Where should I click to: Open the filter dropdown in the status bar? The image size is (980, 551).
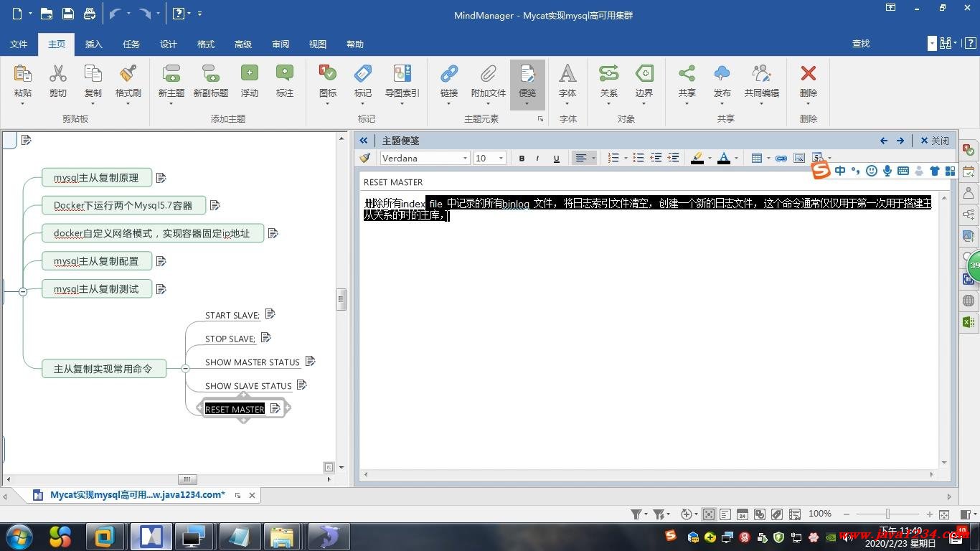coord(646,514)
